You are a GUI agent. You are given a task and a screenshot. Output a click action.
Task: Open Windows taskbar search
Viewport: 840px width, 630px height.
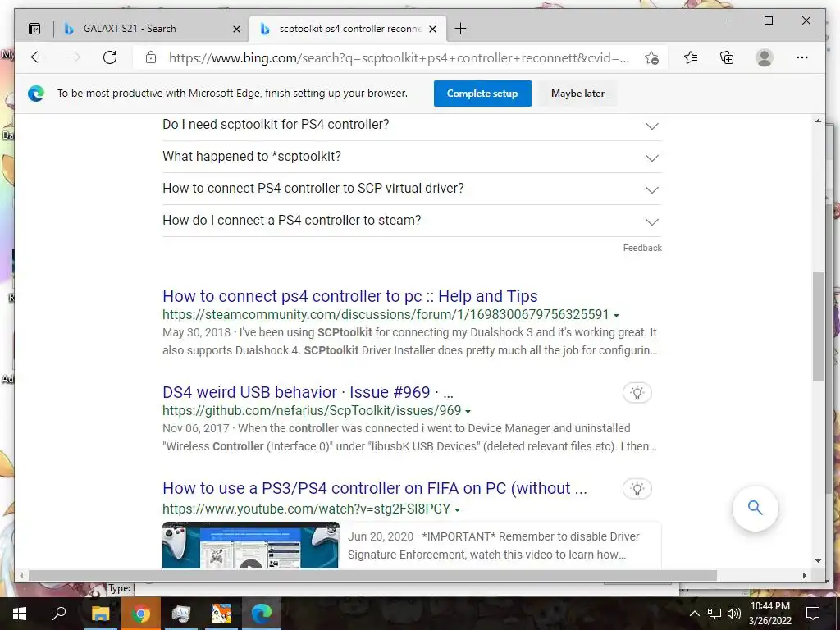click(59, 614)
